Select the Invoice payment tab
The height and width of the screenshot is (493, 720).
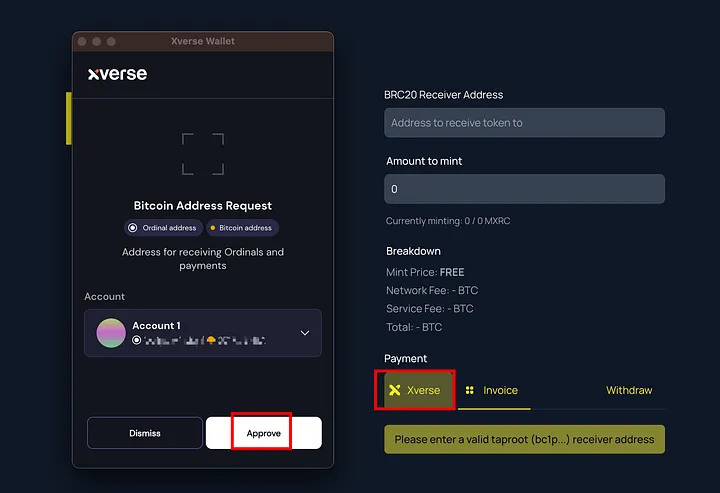point(494,390)
